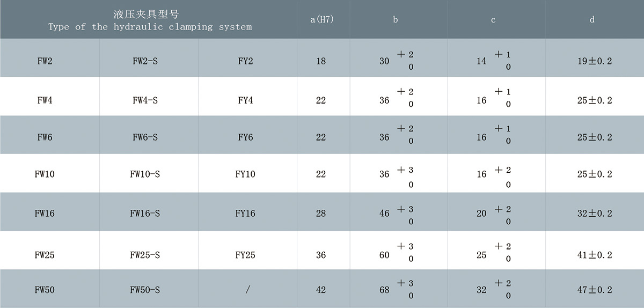Click the hydraulic clamping system type header

point(149,20)
